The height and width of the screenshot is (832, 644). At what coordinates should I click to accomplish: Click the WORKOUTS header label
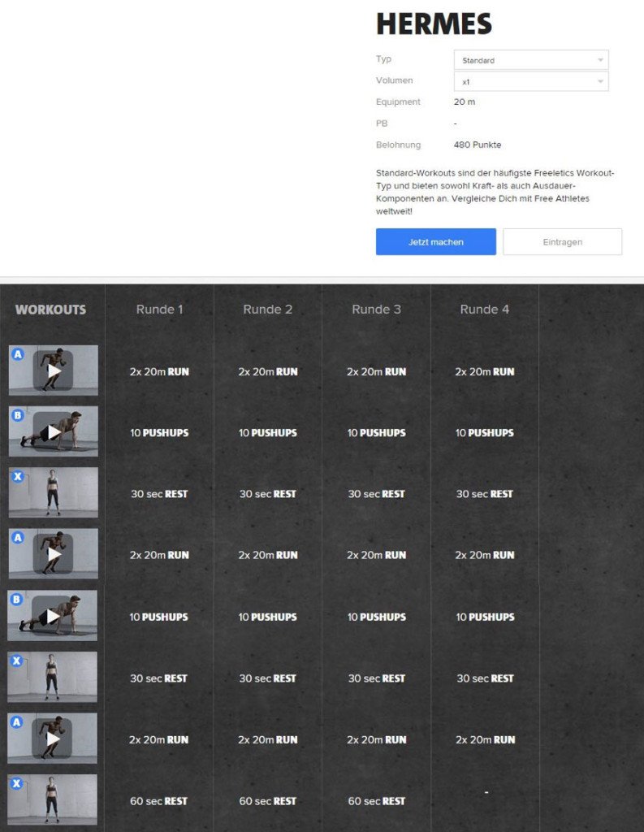pyautogui.click(x=50, y=310)
